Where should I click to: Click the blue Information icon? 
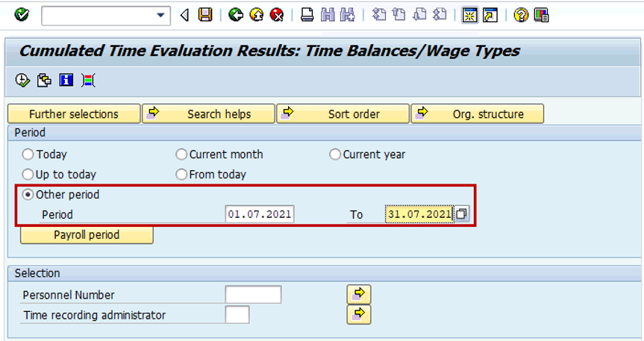tap(66, 80)
